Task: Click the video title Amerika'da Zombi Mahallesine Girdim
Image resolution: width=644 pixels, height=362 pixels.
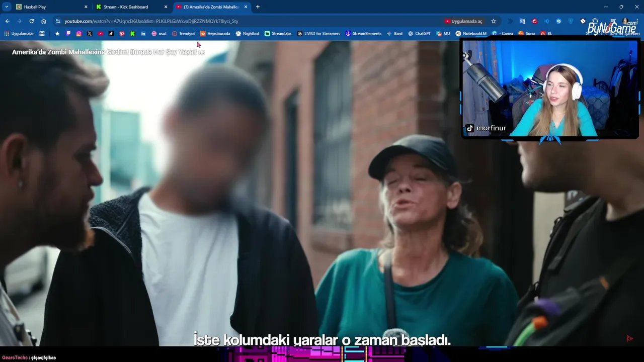Action: click(108, 52)
